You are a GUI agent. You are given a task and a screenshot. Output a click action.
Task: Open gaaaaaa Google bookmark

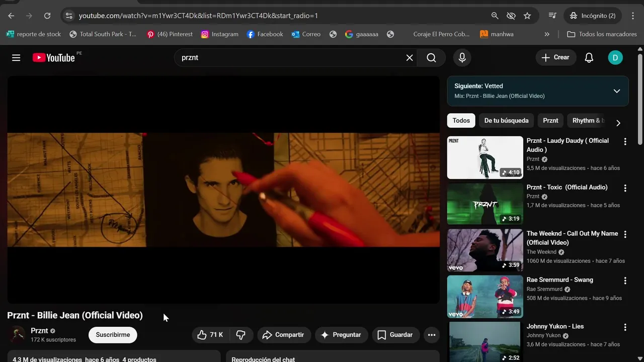[x=362, y=34]
